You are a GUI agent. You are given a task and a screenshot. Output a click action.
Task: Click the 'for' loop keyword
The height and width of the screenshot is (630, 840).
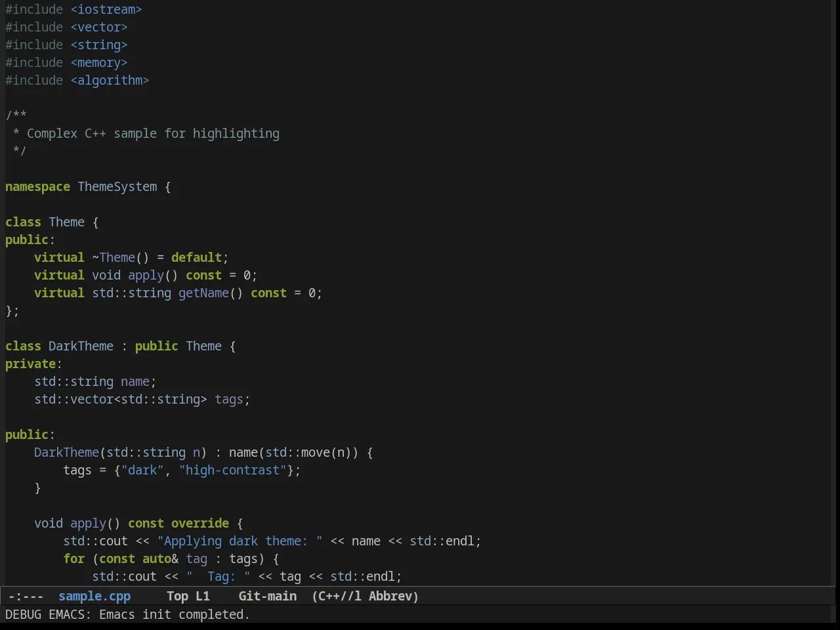pos(73,558)
